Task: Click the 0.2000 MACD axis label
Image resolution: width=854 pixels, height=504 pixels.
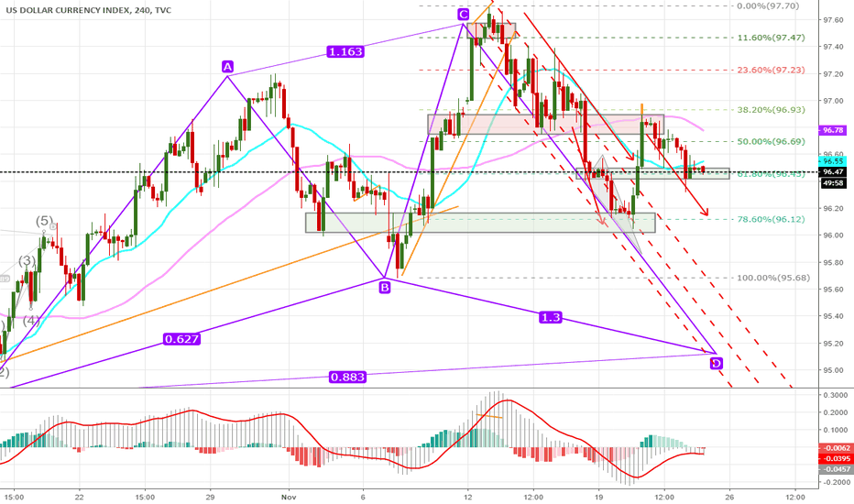Action: click(835, 412)
